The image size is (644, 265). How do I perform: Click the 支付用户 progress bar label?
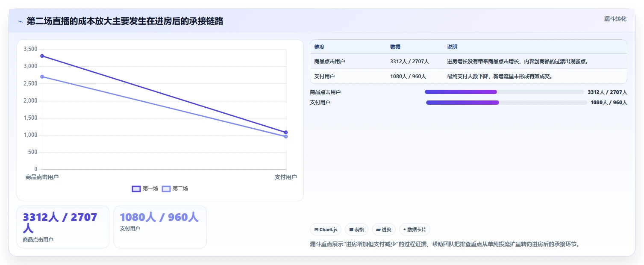click(x=320, y=103)
